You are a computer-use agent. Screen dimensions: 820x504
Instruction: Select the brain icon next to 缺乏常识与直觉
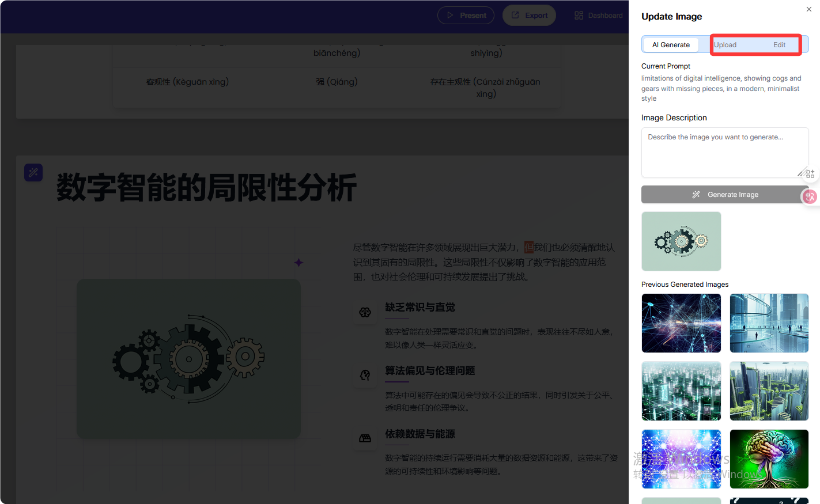365,312
